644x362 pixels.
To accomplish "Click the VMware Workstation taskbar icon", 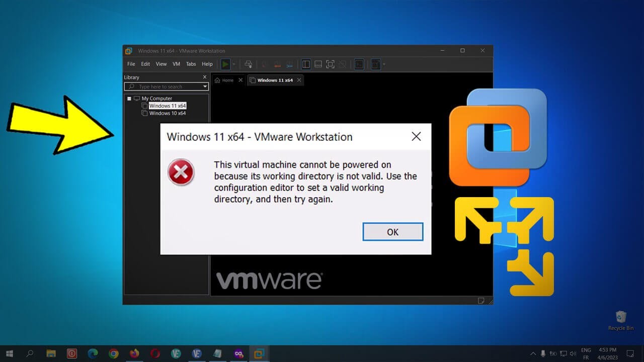I will coord(259,353).
